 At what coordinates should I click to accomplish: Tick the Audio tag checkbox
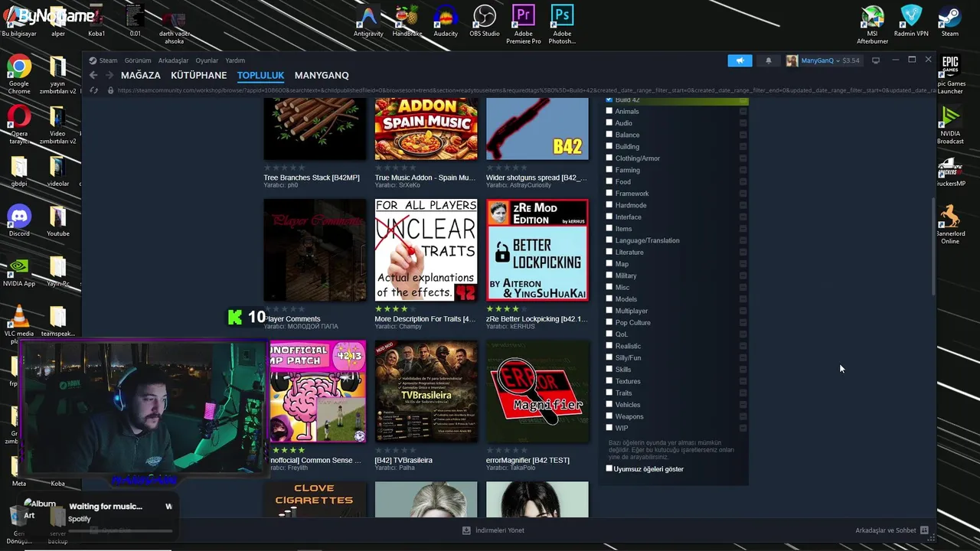coord(609,122)
